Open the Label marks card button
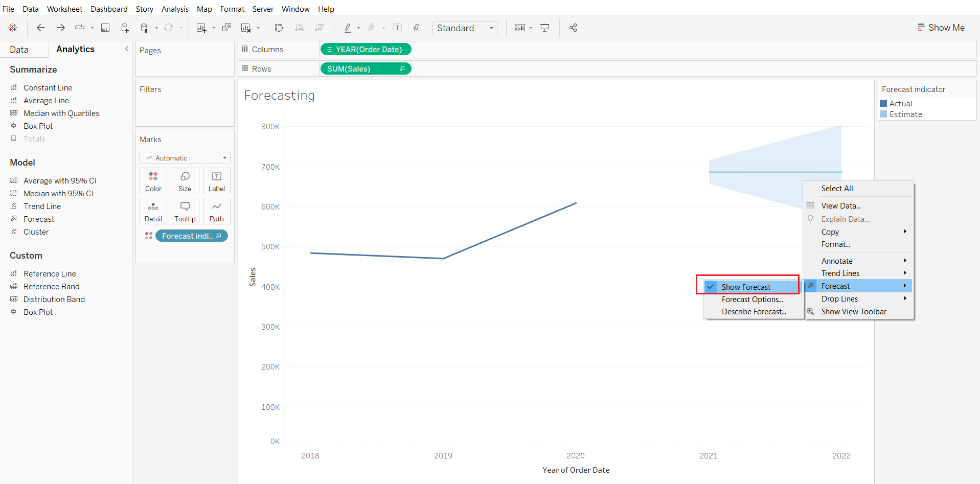The image size is (980, 484). (217, 181)
